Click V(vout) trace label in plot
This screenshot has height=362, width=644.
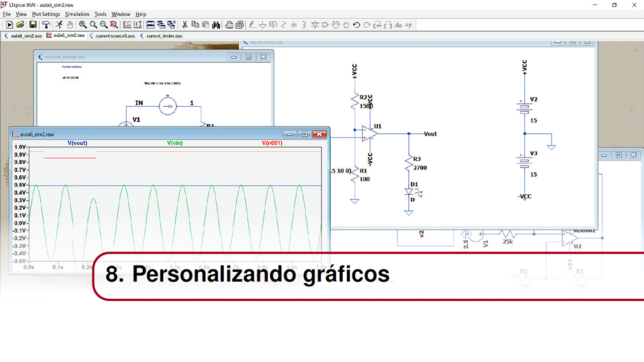(x=77, y=143)
